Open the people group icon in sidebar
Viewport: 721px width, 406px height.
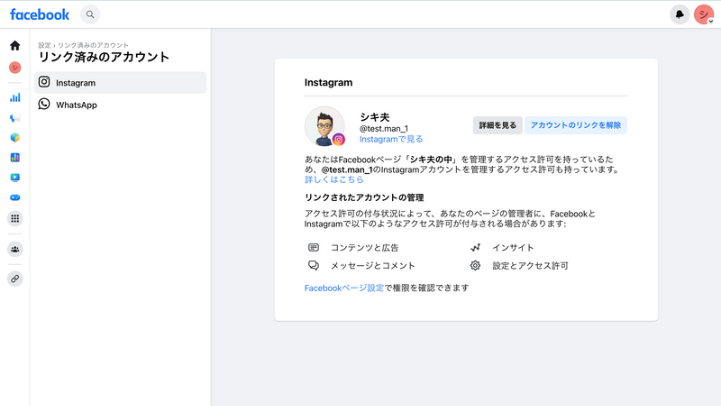pyautogui.click(x=15, y=249)
